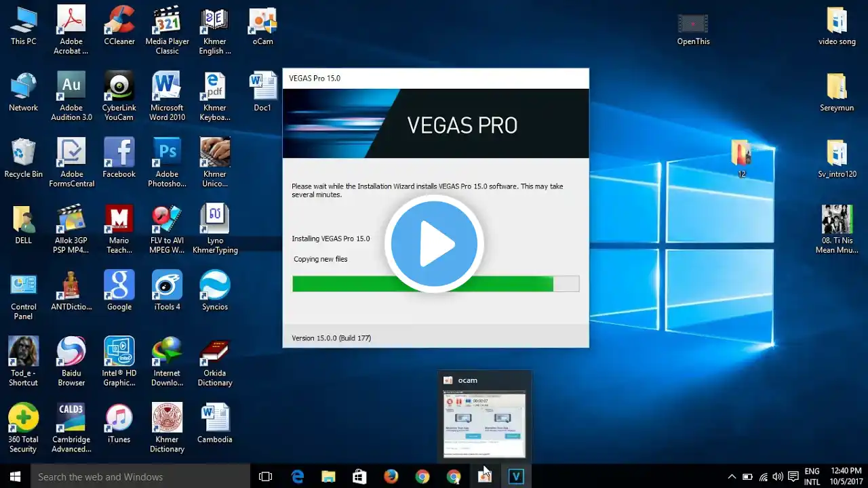This screenshot has width=868, height=488.
Task: Open the Wi-Fi network tray icon
Action: (x=764, y=476)
